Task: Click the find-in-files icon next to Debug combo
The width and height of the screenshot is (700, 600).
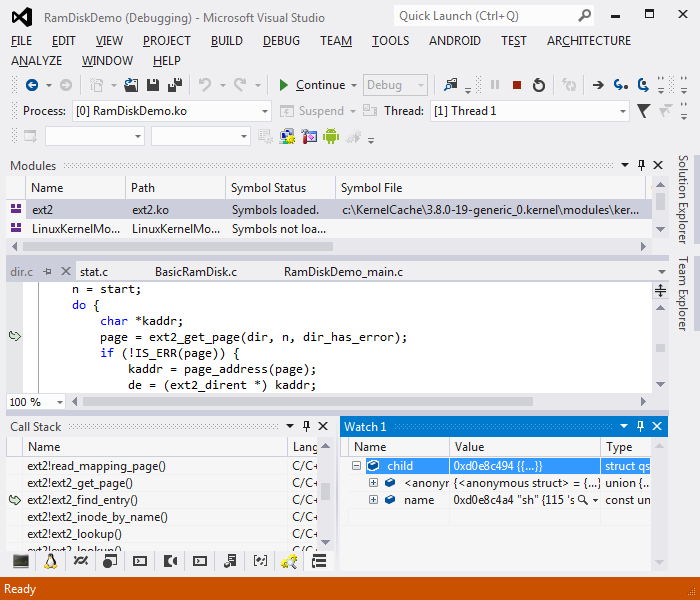Action: pos(450,85)
